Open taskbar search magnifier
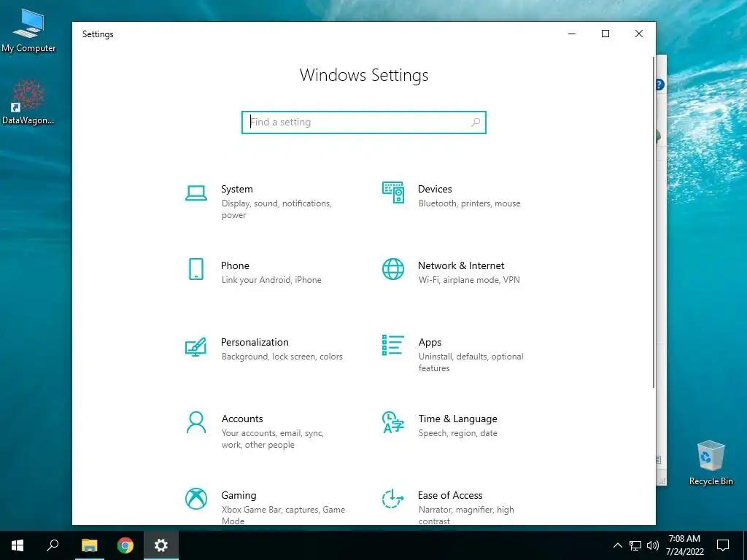The image size is (747, 560). [53, 545]
